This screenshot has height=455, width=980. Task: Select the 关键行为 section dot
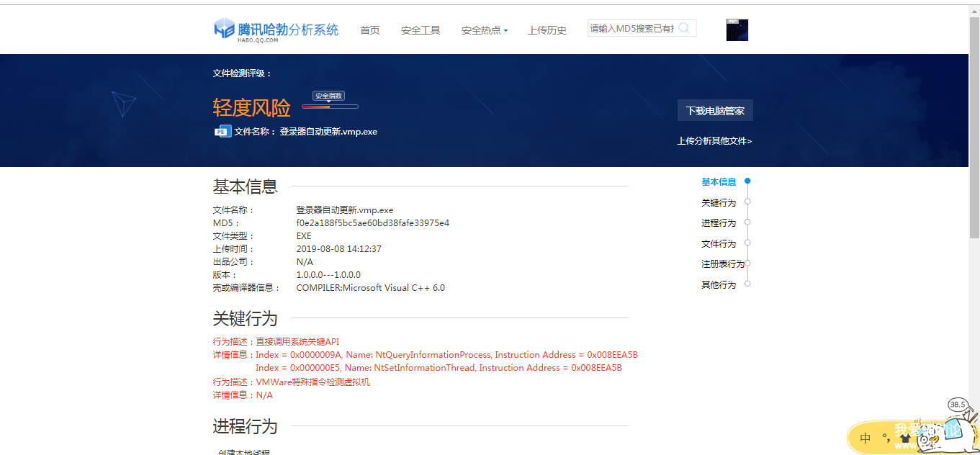pos(747,202)
